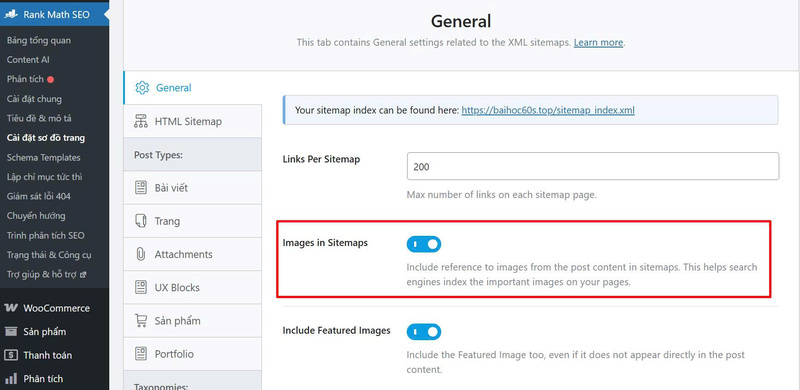Viewport: 800px width, 390px height.
Task: Click the Attachments paperclip icon
Action: pyautogui.click(x=141, y=254)
